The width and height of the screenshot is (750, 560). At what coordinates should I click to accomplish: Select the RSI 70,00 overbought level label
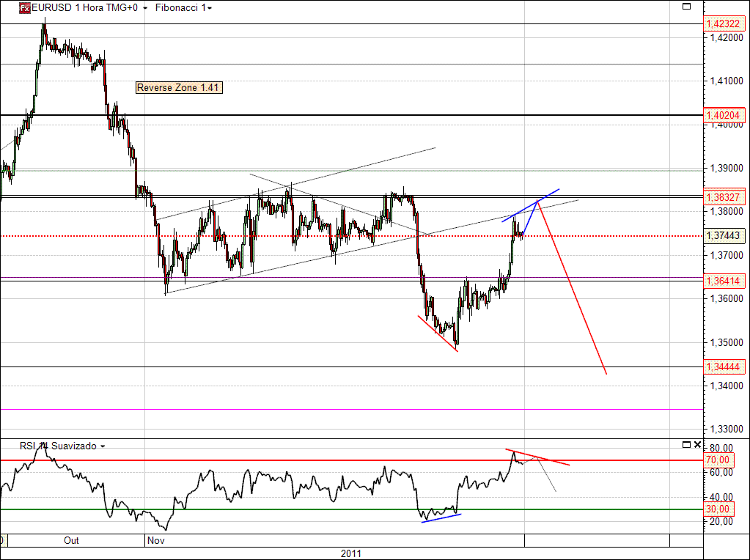click(718, 460)
